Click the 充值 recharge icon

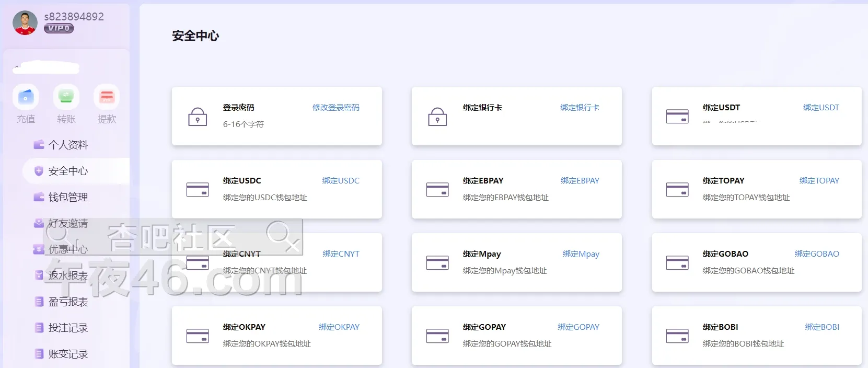tap(26, 97)
